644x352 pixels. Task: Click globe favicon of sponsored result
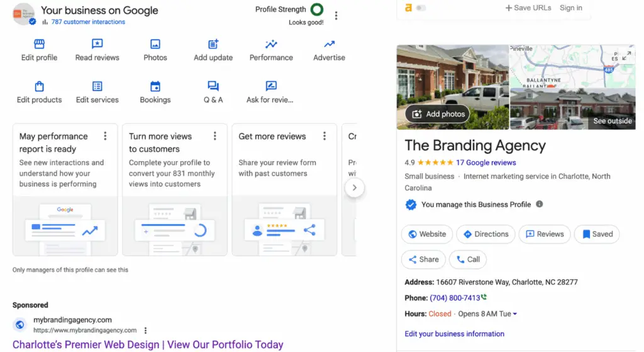pyautogui.click(x=19, y=324)
